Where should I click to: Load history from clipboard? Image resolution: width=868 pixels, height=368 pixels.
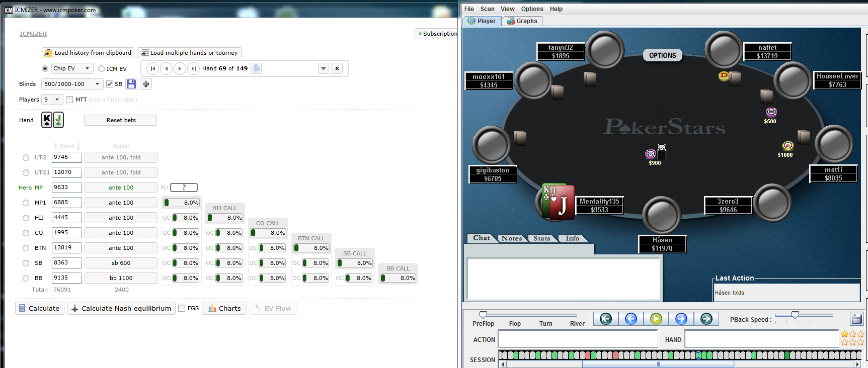click(x=88, y=53)
